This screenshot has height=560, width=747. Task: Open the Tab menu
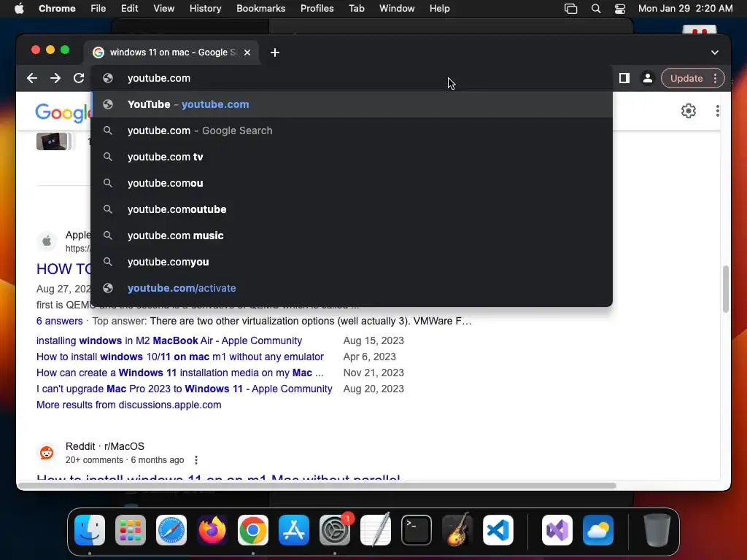pos(356,9)
